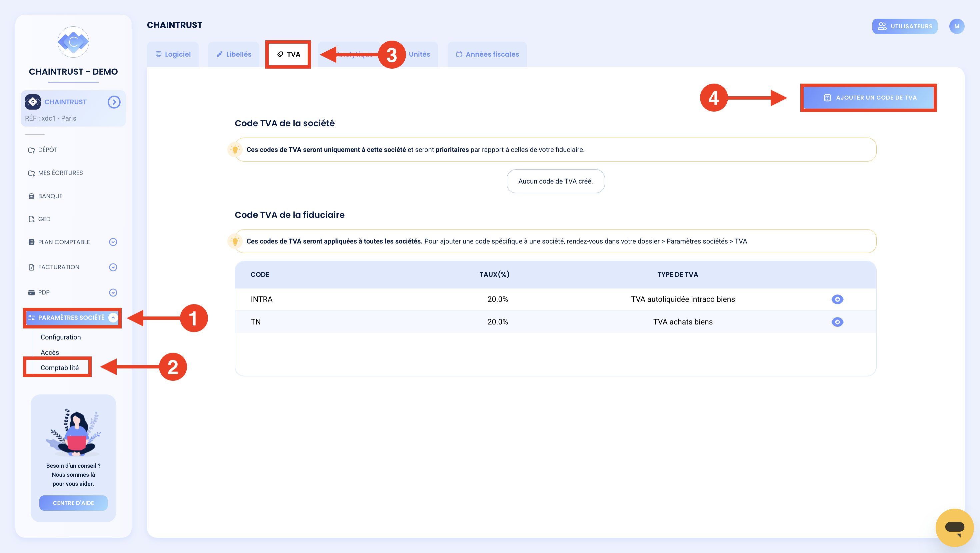Screen dimensions: 980x553
Task: Click AJOUTER UN CODE DE TVA button
Action: (869, 98)
